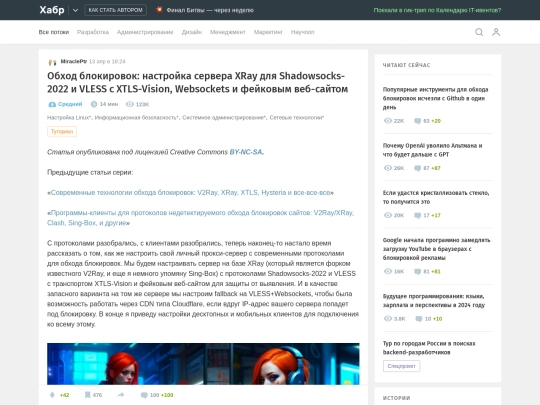540x405 pixels.
Task: Open site search with the magnifier icon
Action: [x=479, y=32]
